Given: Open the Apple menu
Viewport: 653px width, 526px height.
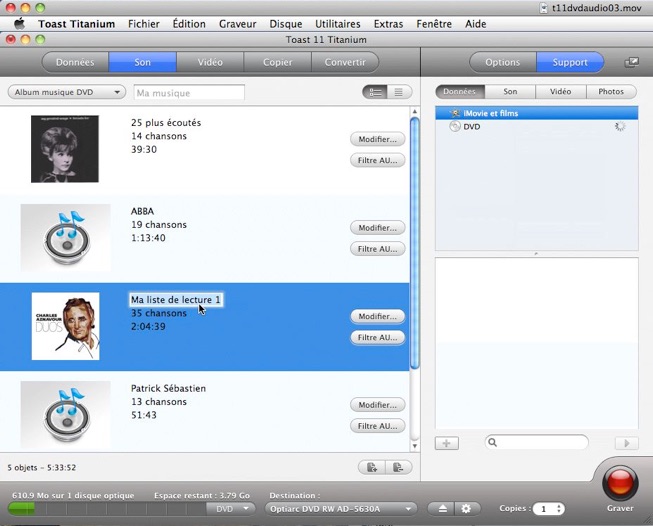Looking at the screenshot, I should 19,24.
